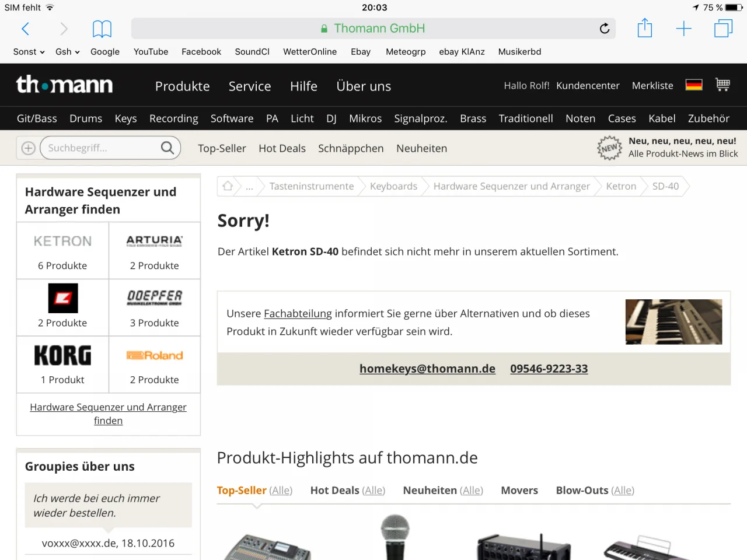Open the Recording category
747x560 pixels.
tap(174, 118)
